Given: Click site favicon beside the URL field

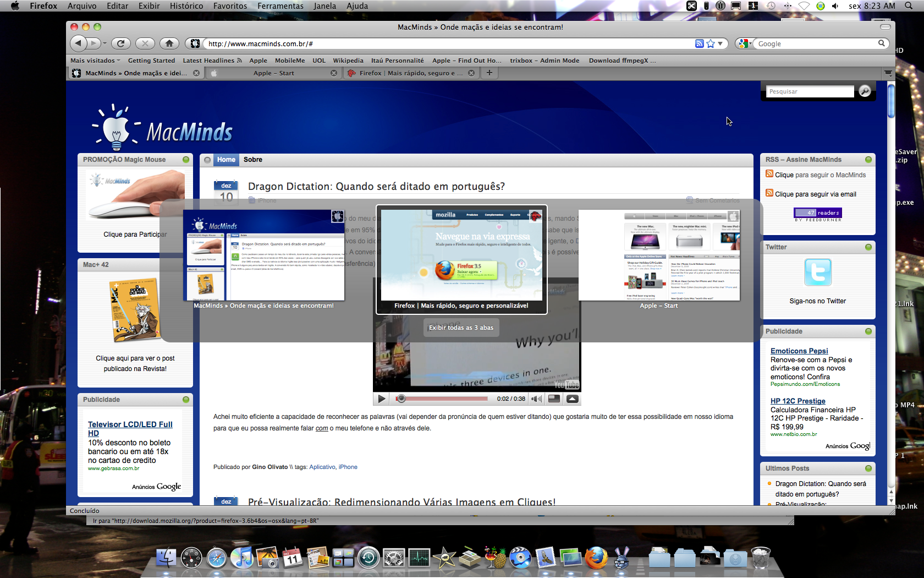Looking at the screenshot, I should click(195, 43).
